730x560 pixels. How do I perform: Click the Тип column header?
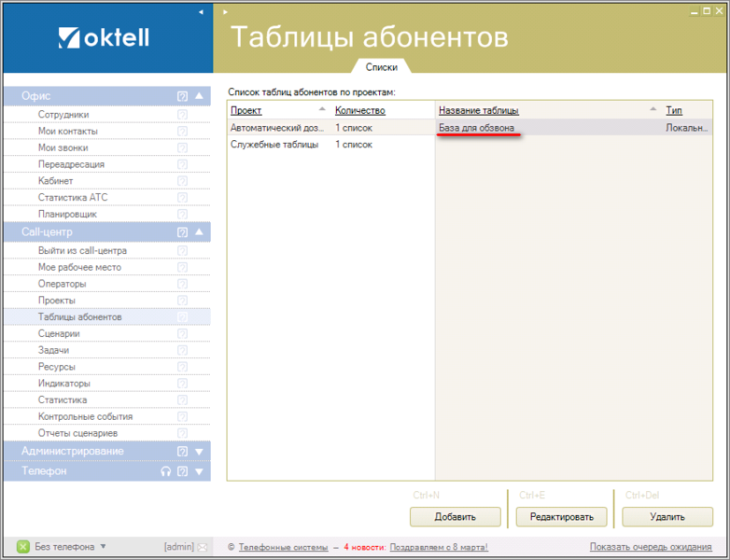(x=674, y=111)
